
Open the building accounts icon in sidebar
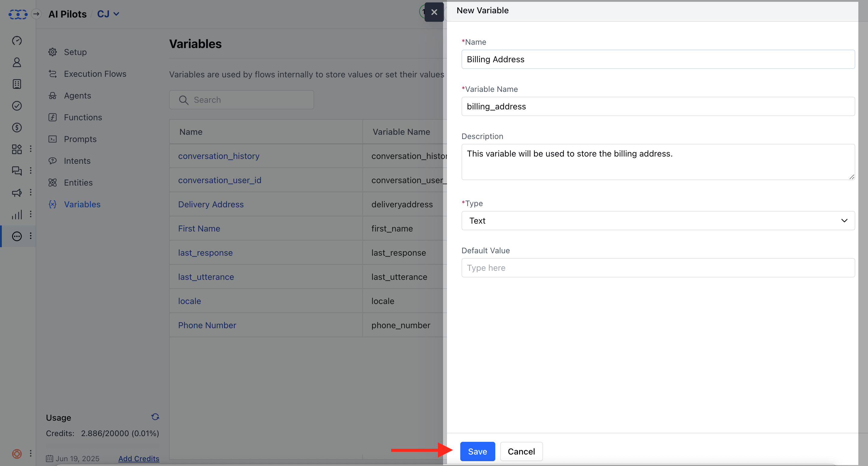click(x=17, y=84)
